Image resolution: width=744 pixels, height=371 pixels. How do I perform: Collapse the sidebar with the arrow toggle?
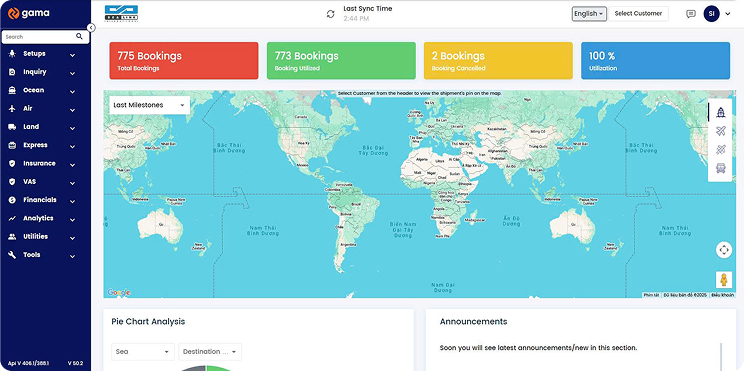(91, 28)
